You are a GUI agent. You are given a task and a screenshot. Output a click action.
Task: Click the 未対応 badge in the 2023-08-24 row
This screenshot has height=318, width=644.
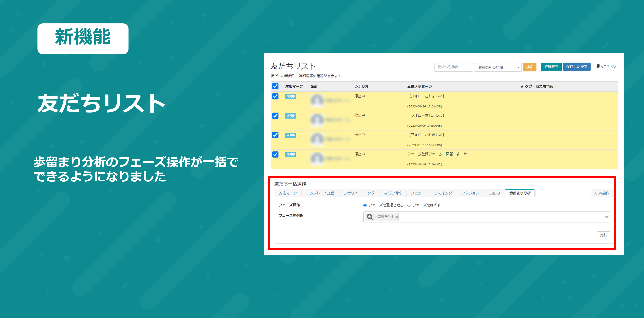point(291,96)
